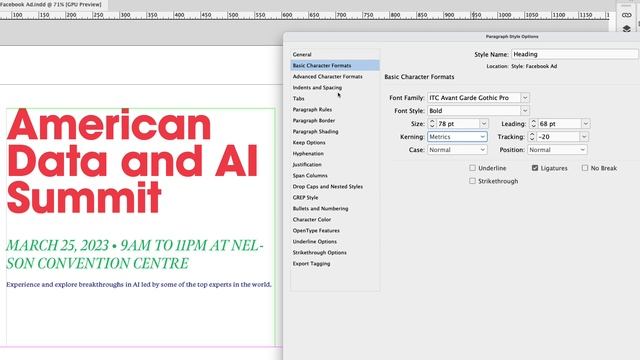
Task: Click the 'Experience and explore breakthroughs' body text
Action: pyautogui.click(x=139, y=284)
